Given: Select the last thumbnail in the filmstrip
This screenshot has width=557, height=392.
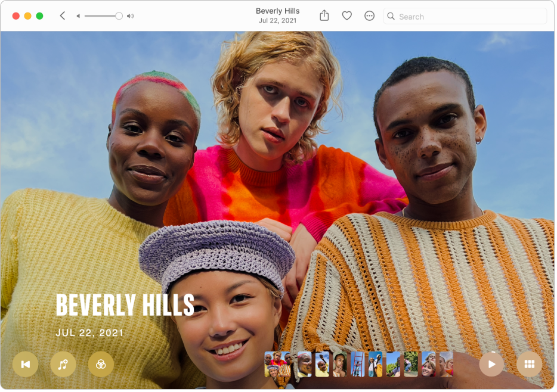Looking at the screenshot, I should coord(446,364).
